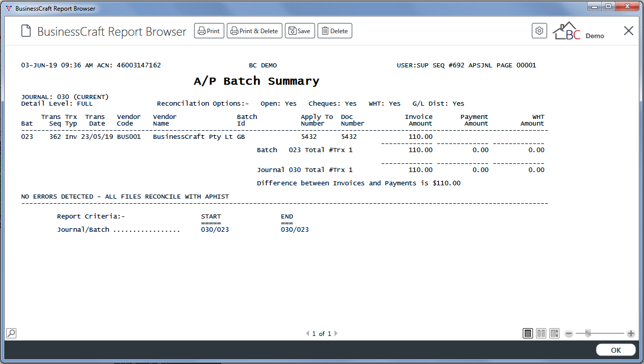Click vendor name 'BusinessCraft Pty Lt'
The width and height of the screenshot is (644, 364).
tap(193, 136)
